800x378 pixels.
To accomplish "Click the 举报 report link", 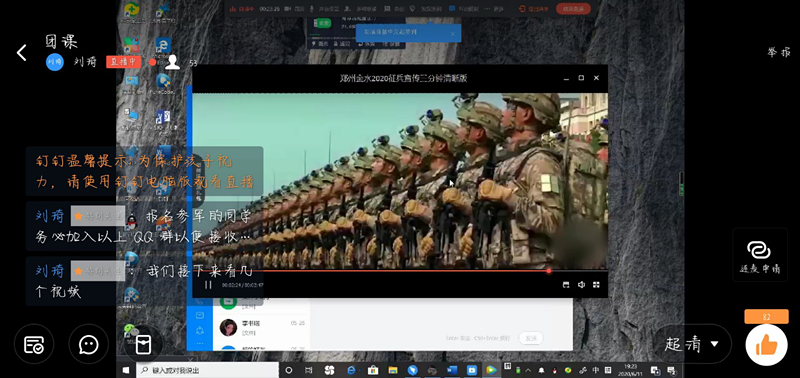I will tap(779, 53).
